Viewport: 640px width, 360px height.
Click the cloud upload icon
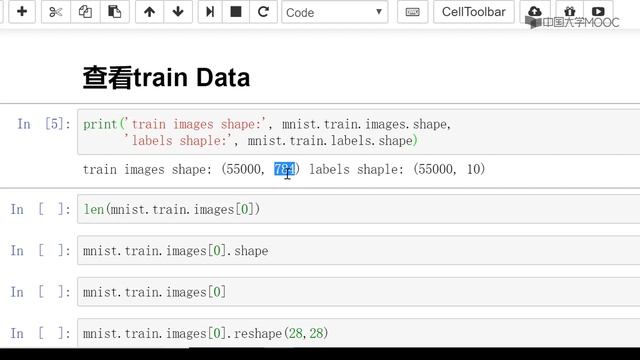pyautogui.click(x=535, y=12)
